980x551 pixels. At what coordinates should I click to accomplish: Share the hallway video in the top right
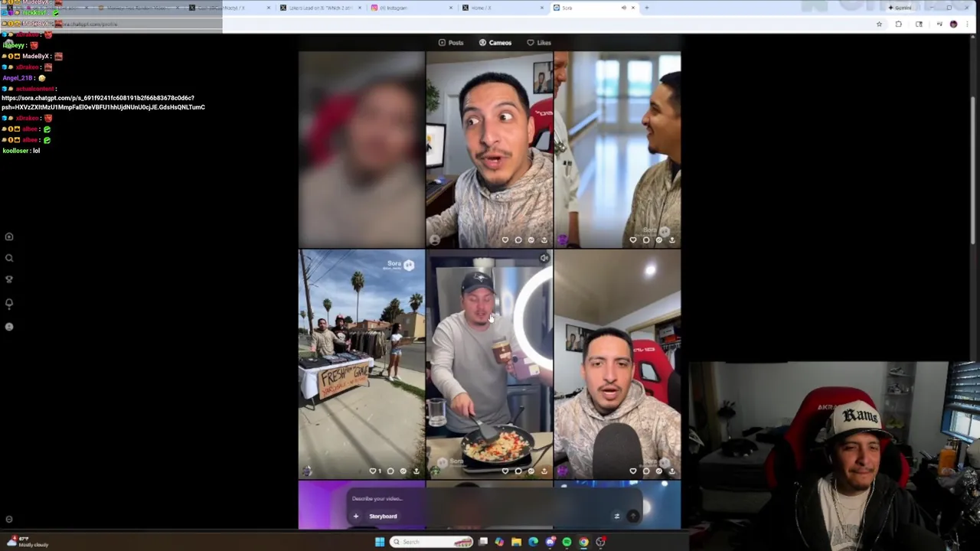(x=672, y=240)
